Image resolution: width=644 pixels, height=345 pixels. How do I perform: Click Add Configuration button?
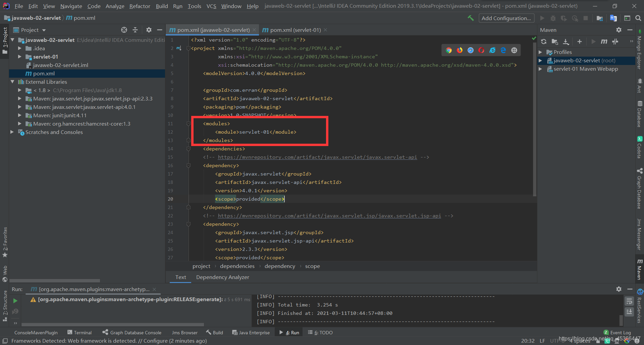(x=506, y=18)
